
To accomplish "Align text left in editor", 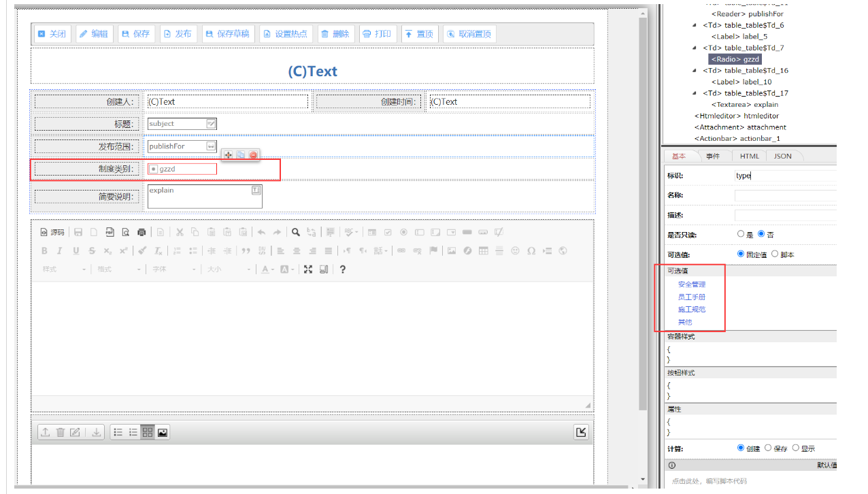I will [x=280, y=250].
